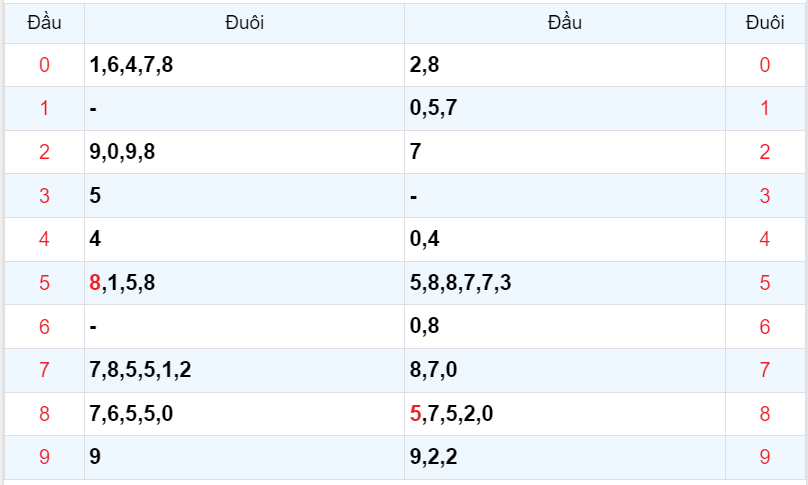Select red 7 in the right Đuôi column

pyautogui.click(x=765, y=370)
